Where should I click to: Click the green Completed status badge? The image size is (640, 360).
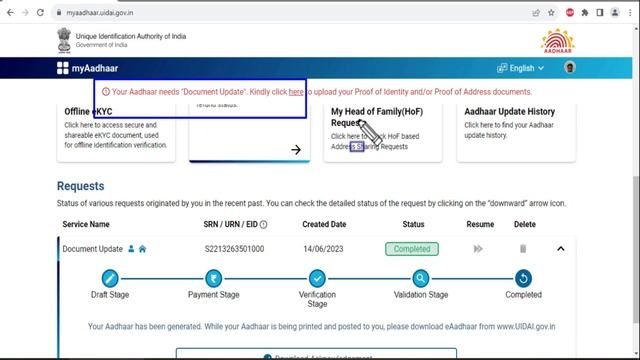coord(412,249)
